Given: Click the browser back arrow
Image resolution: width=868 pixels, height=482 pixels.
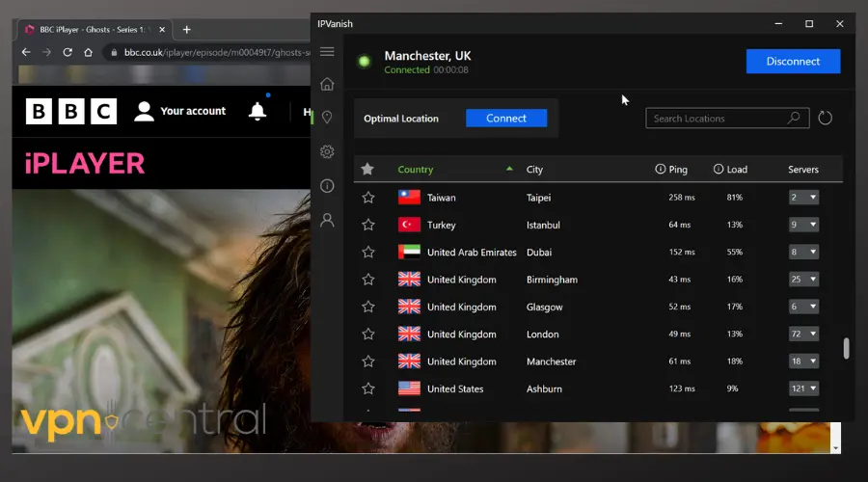Looking at the screenshot, I should pos(26,52).
